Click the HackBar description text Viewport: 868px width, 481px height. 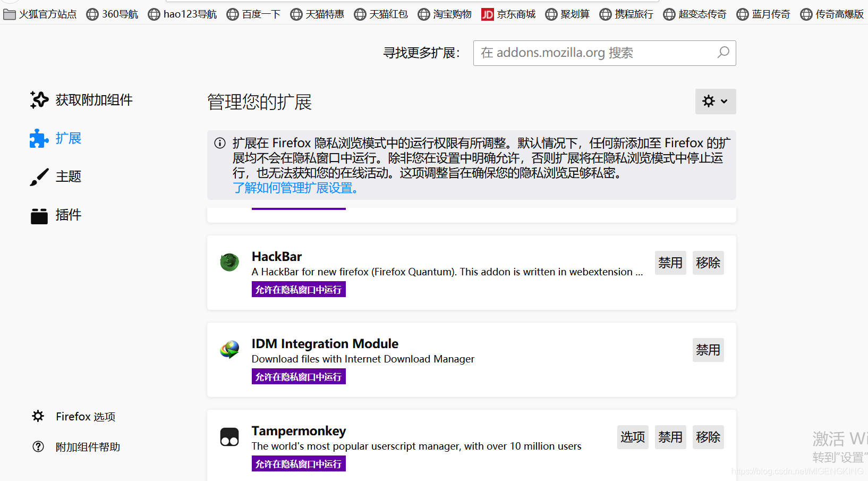[x=447, y=272]
